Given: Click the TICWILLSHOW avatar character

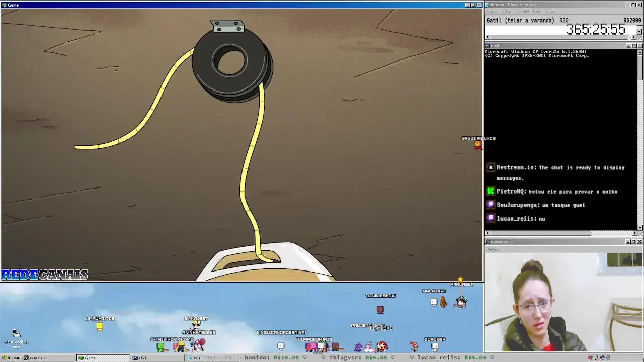Looking at the screenshot, I should click(380, 310).
